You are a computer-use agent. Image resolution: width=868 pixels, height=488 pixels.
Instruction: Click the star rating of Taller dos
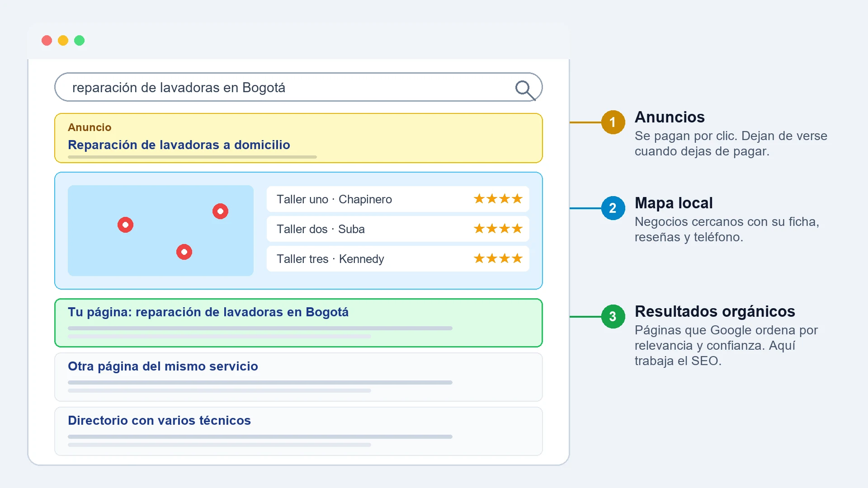(x=498, y=229)
